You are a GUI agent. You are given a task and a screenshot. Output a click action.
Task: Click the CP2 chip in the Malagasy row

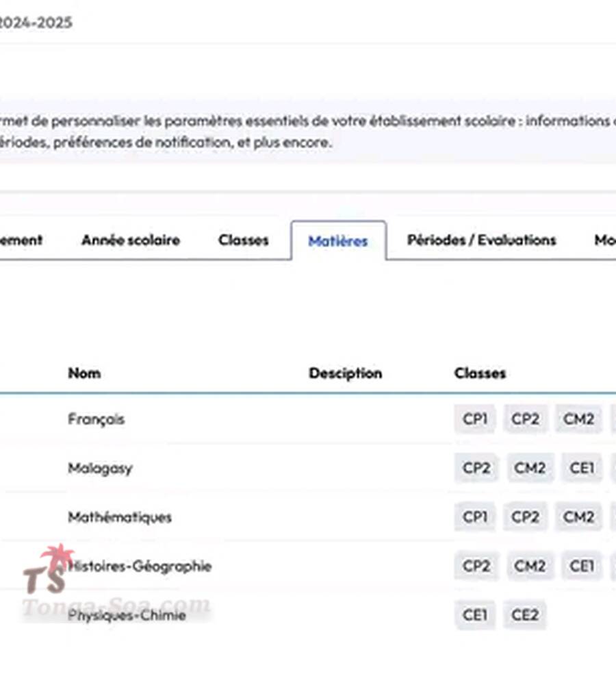(x=476, y=469)
